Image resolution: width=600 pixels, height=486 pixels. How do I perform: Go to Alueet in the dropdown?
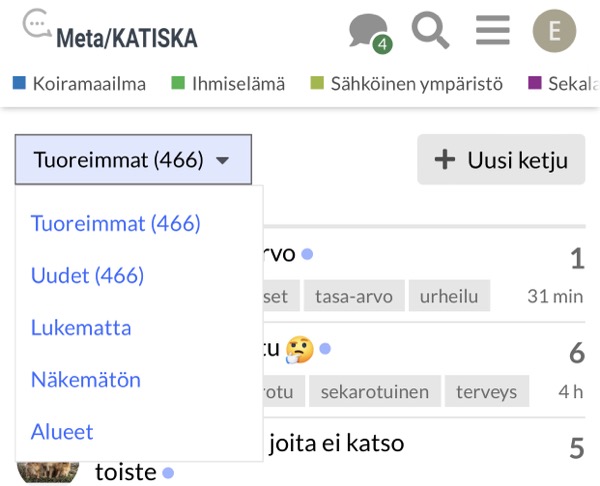click(62, 431)
